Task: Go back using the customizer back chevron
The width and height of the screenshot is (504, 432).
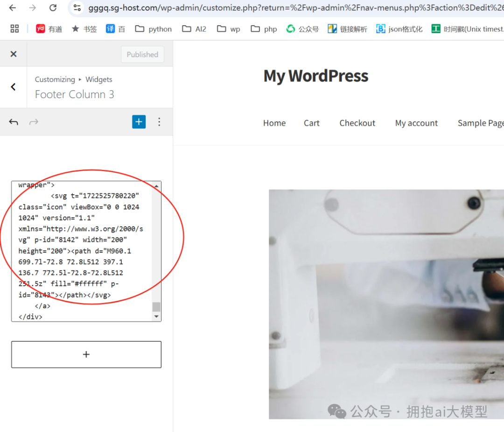Action: click(13, 87)
